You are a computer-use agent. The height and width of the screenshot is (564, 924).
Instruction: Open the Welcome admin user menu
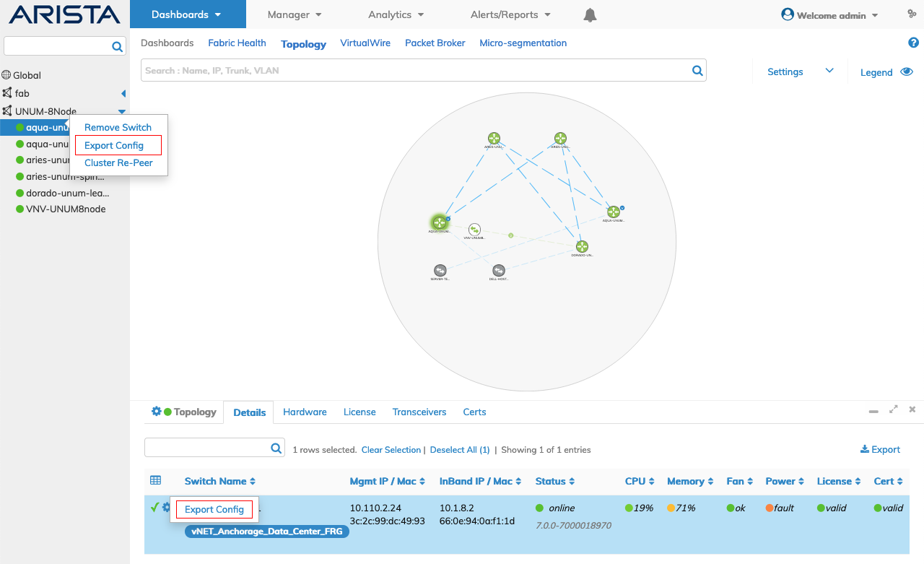830,15
